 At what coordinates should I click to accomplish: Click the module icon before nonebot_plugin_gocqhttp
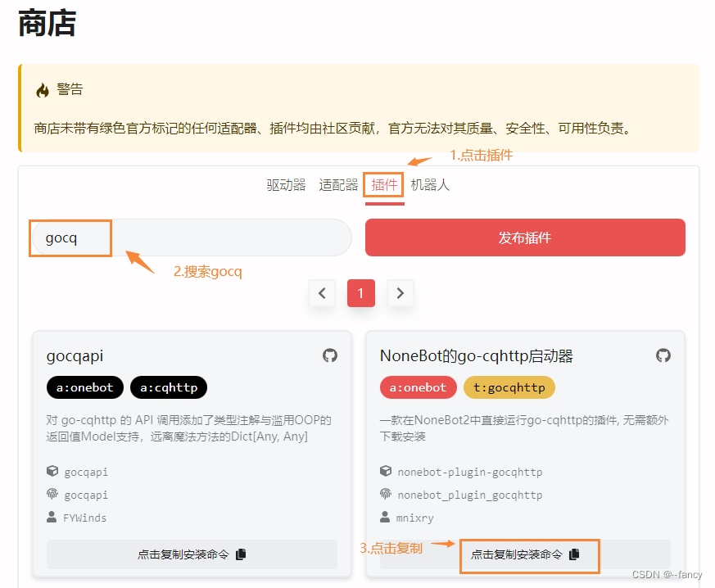click(x=385, y=495)
